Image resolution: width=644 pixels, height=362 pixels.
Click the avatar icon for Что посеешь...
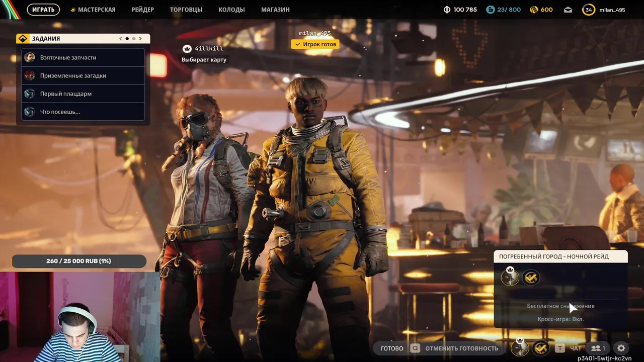pos(30,112)
